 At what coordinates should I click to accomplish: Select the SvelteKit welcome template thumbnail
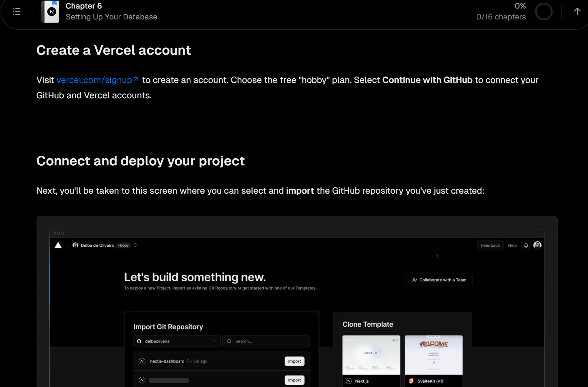[x=434, y=355]
